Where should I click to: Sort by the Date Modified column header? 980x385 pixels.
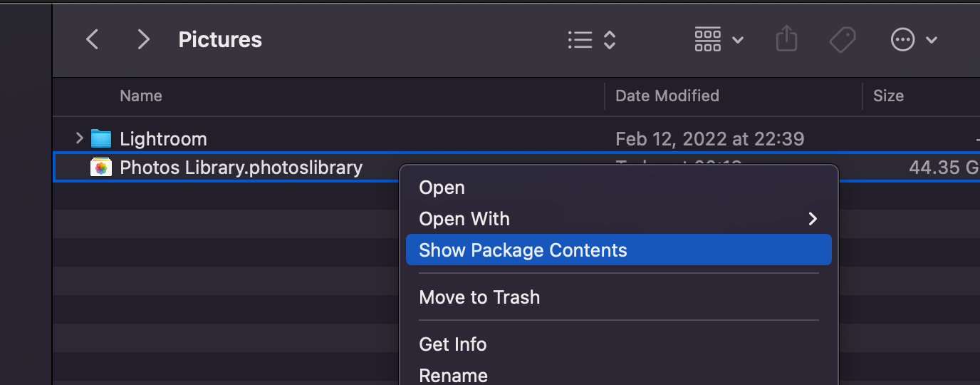pos(667,96)
